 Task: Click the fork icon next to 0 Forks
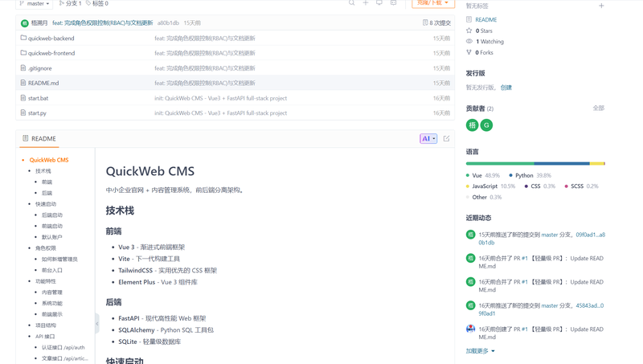[x=469, y=52]
